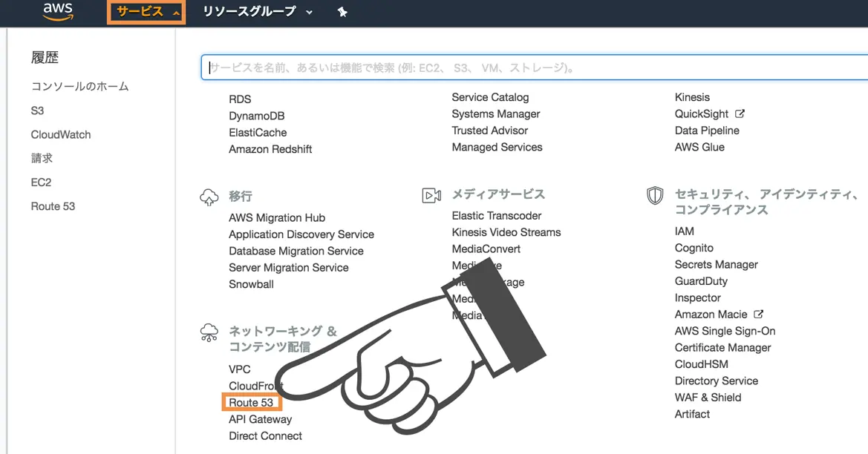Screen dimensions: 868x454
Task: Open Amazon Macie external link icon
Action: point(758,314)
